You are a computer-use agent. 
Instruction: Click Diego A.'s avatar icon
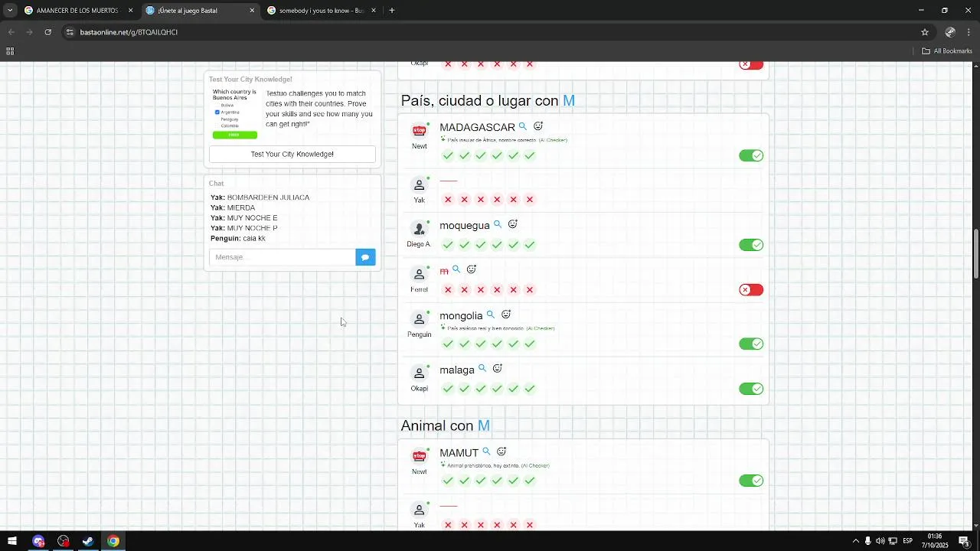coord(419,229)
